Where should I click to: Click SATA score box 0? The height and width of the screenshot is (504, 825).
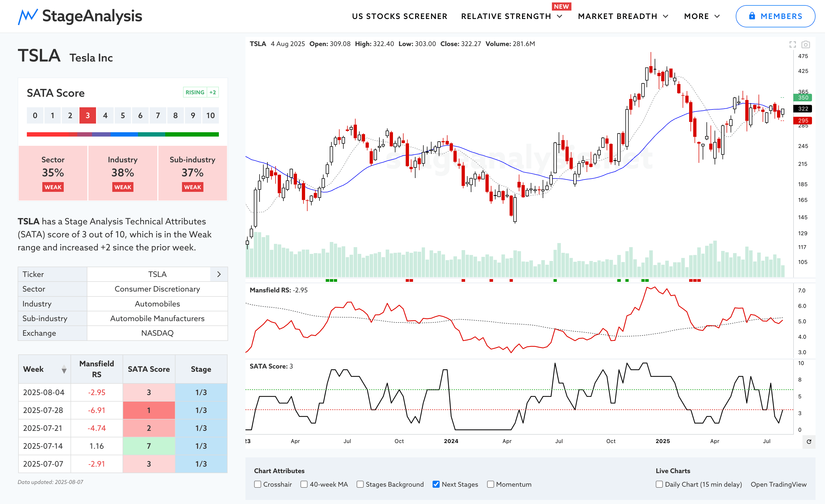(35, 115)
